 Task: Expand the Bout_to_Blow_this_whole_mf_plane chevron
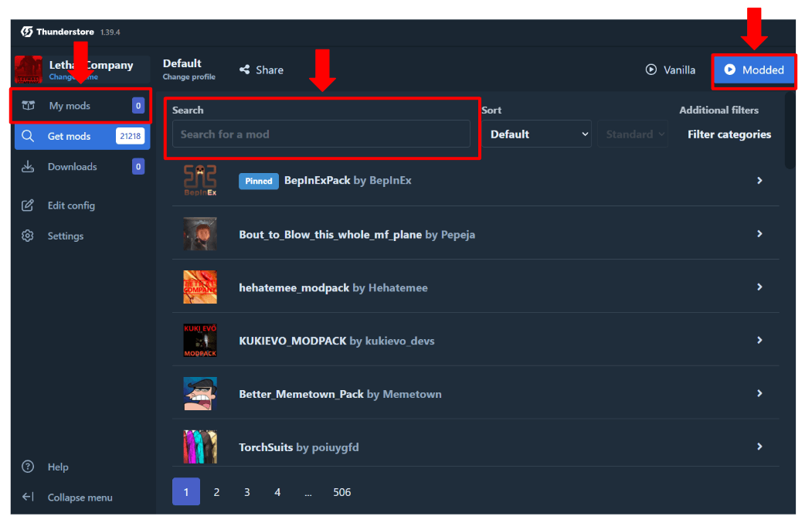click(759, 234)
